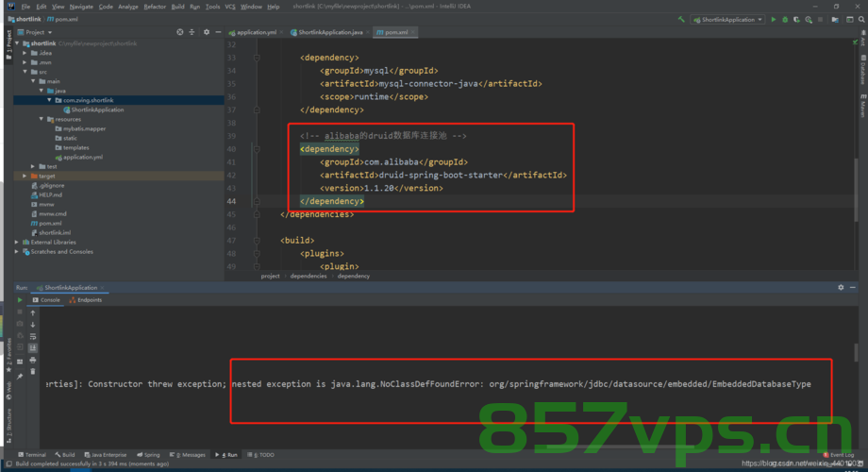The height and width of the screenshot is (472, 868).
Task: Collapse all via the Project panel icon
Action: pos(192,32)
